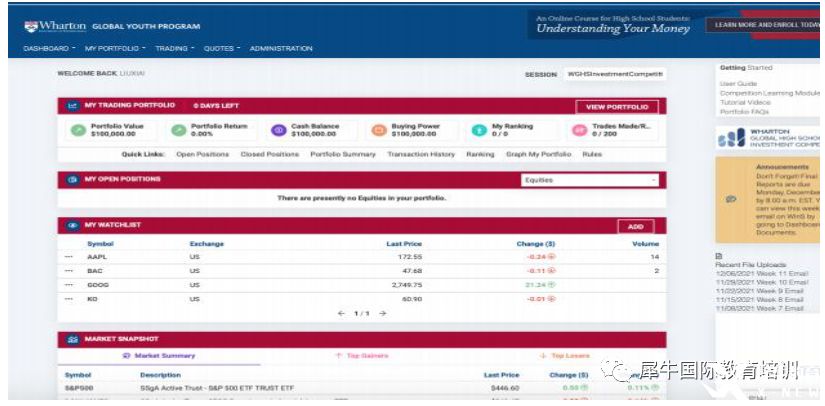Click the green Portfolio Value icon

click(x=78, y=130)
